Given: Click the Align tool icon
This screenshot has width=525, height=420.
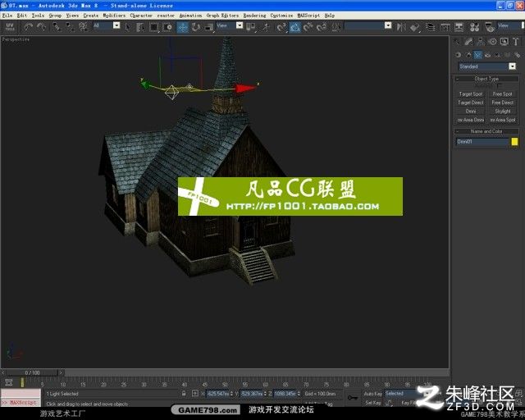Looking at the screenshot, I should pos(414,27).
